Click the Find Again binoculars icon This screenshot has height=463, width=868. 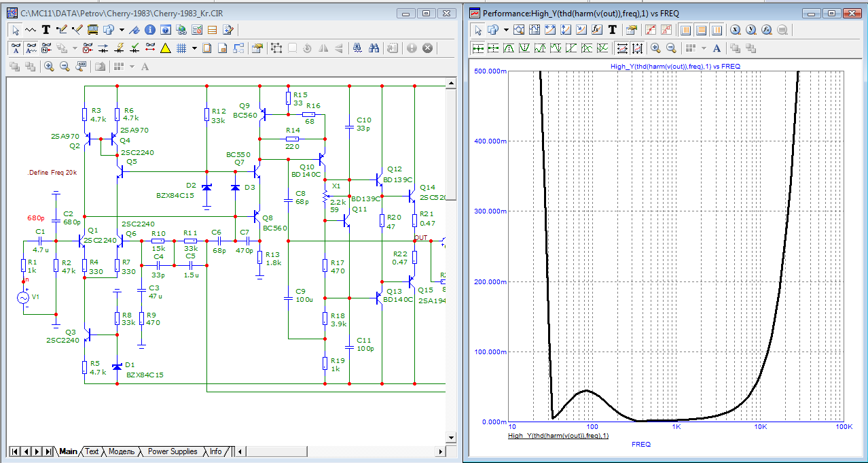tap(374, 48)
